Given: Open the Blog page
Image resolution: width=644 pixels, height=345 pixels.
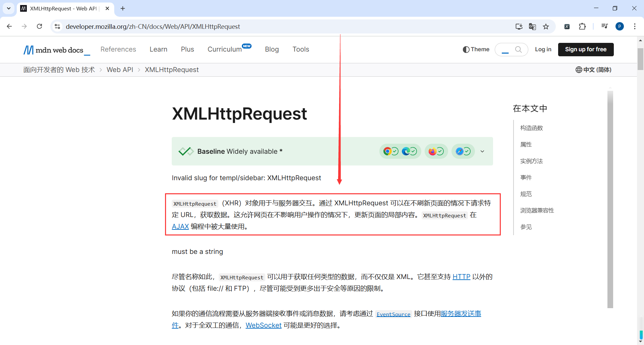Looking at the screenshot, I should [x=272, y=49].
